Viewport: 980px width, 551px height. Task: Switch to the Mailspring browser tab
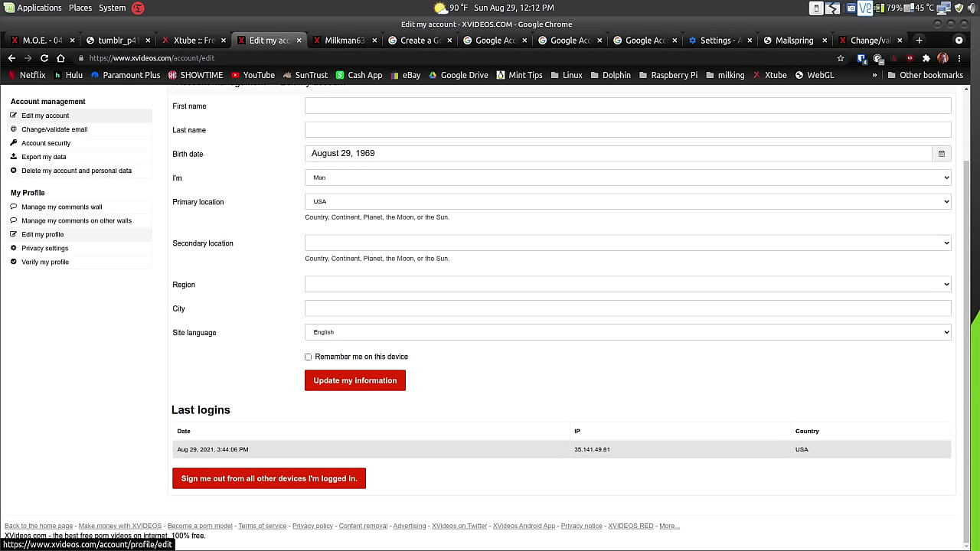793,41
